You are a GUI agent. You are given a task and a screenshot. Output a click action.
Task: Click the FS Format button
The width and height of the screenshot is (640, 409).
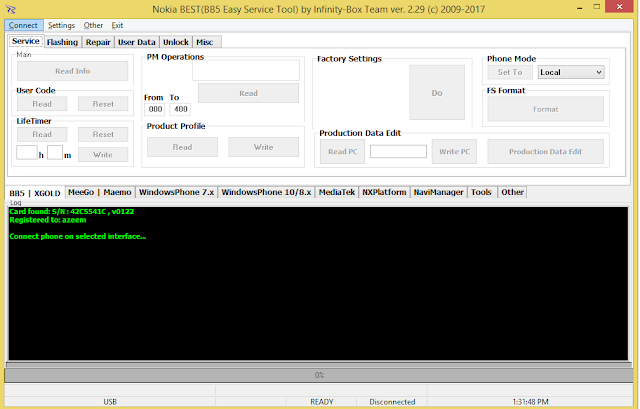point(545,109)
